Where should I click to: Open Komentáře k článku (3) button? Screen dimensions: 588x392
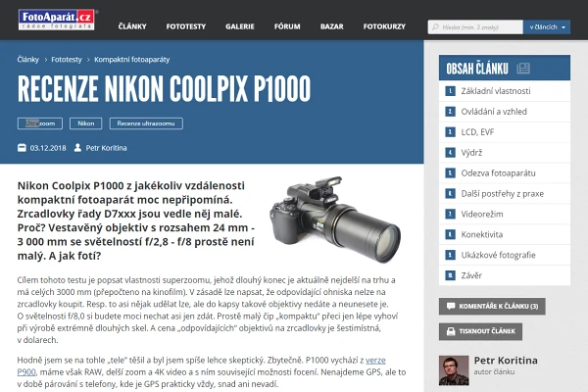pos(492,306)
